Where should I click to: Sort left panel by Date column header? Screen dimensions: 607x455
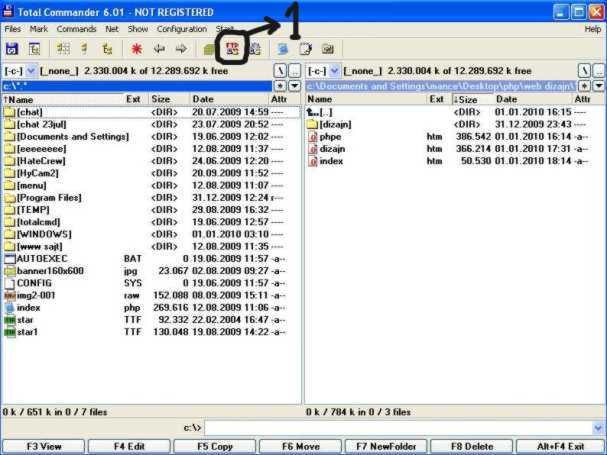229,100
